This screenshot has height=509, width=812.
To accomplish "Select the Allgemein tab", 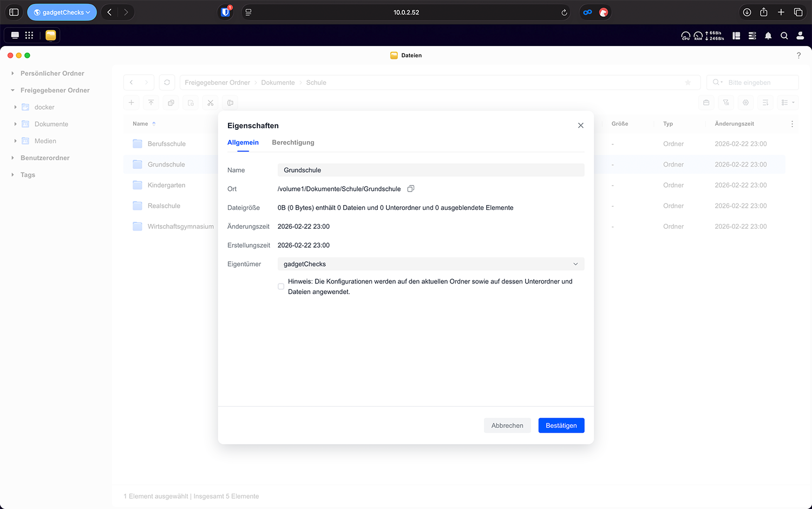I will coord(243,143).
